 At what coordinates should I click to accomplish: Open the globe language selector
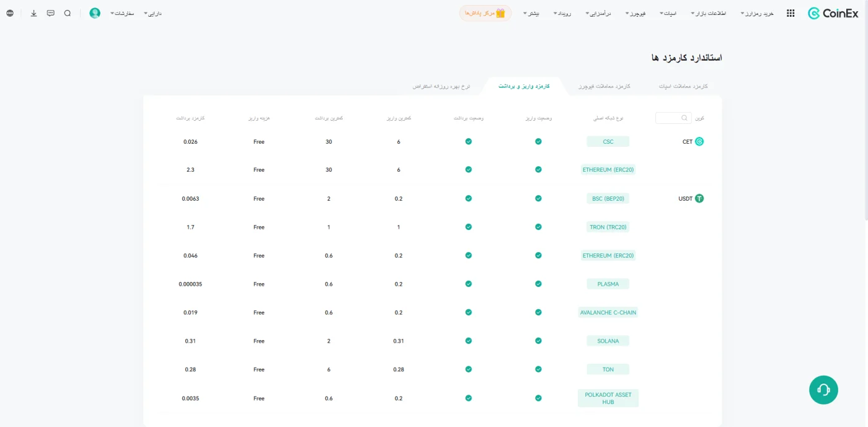10,13
